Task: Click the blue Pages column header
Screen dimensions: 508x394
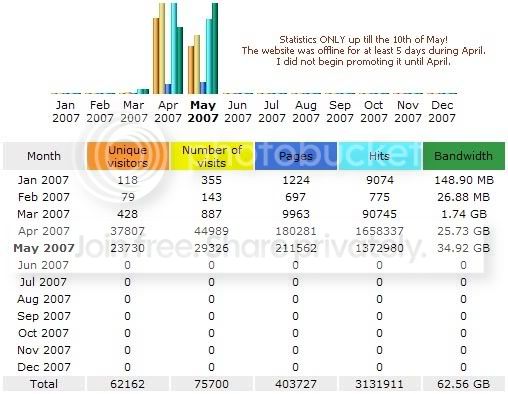Action: pos(296,156)
